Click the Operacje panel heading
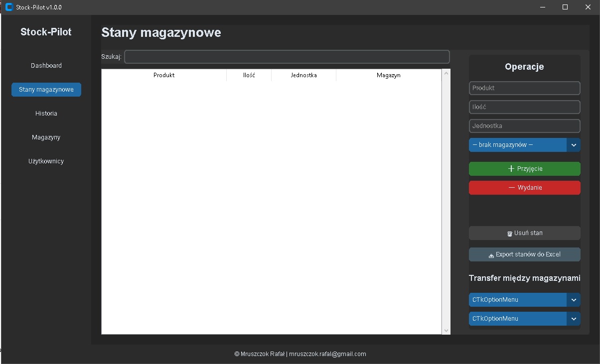This screenshot has width=600, height=364. (524, 67)
